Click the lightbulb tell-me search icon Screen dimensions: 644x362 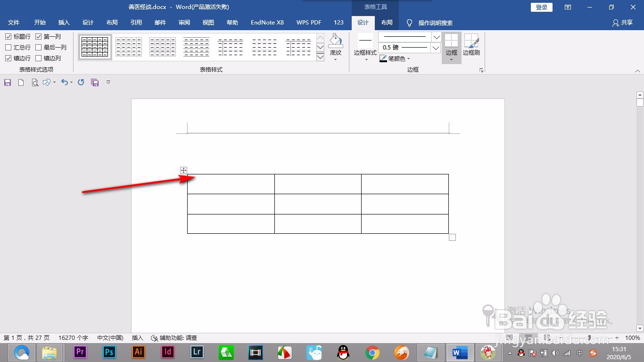(409, 23)
